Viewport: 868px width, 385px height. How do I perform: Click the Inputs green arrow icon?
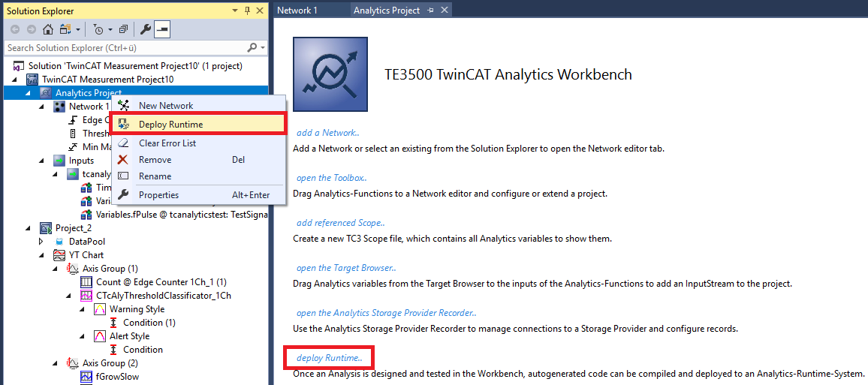[59, 161]
